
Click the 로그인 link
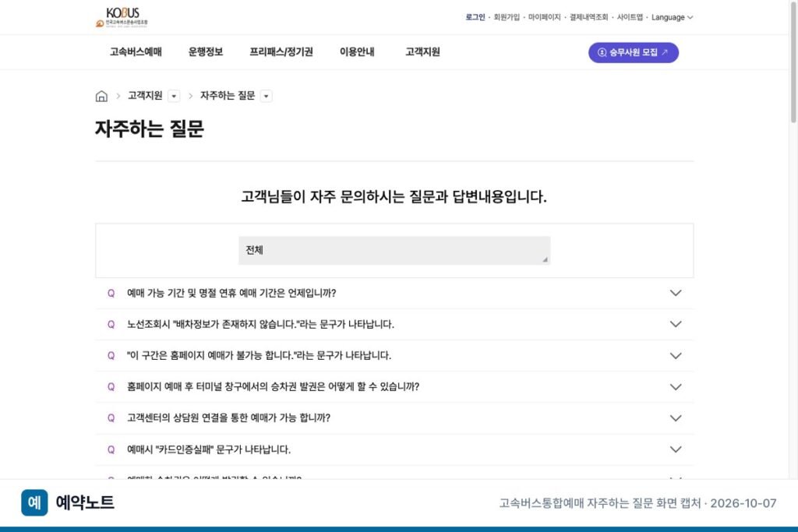point(475,17)
